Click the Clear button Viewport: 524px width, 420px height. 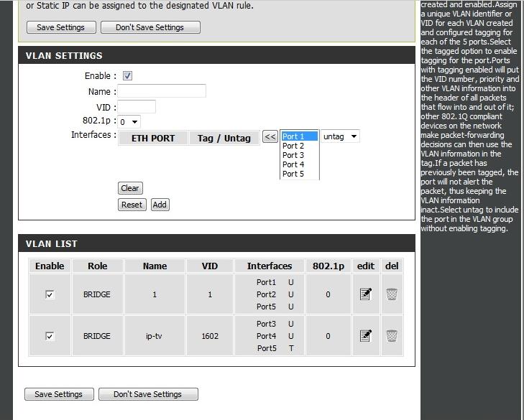click(x=130, y=188)
